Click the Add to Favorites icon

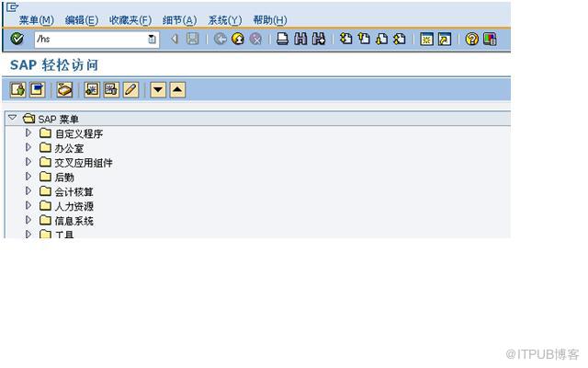click(92, 90)
